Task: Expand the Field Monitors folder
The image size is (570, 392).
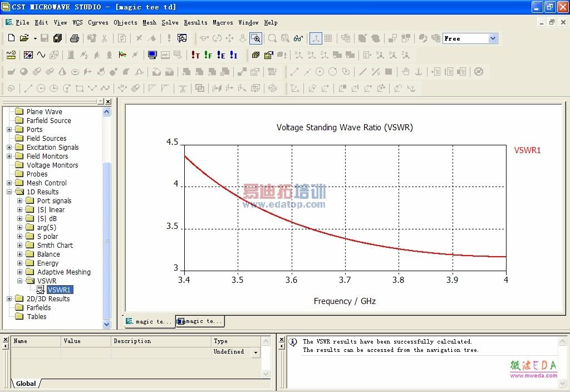Action: (9, 156)
